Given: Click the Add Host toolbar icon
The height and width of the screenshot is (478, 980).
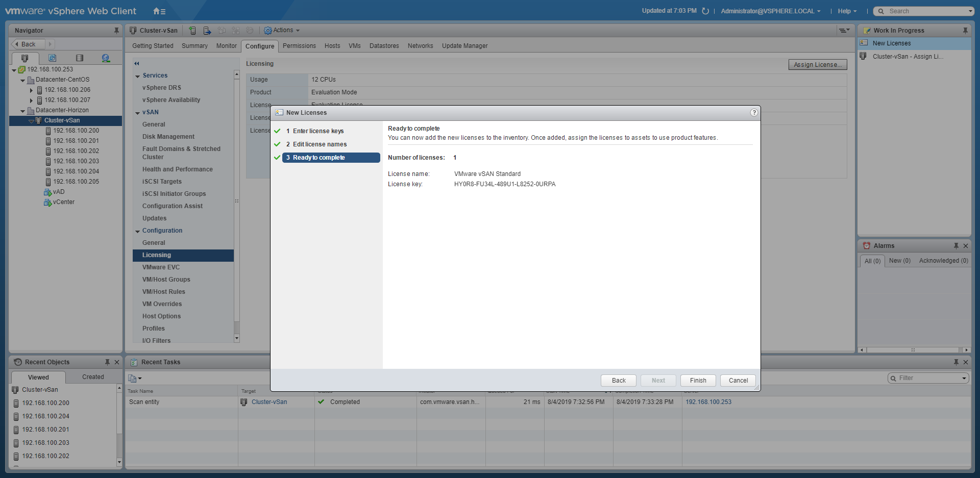Looking at the screenshot, I should pyautogui.click(x=192, y=31).
